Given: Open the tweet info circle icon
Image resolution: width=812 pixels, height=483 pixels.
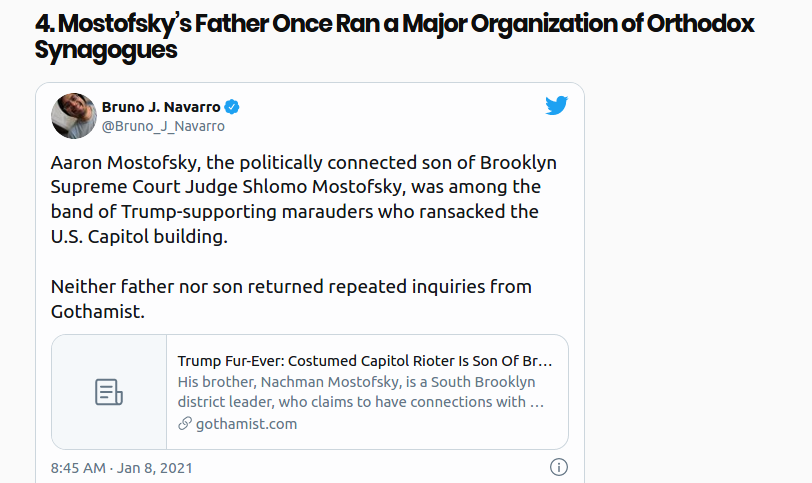Looking at the screenshot, I should coord(559,467).
